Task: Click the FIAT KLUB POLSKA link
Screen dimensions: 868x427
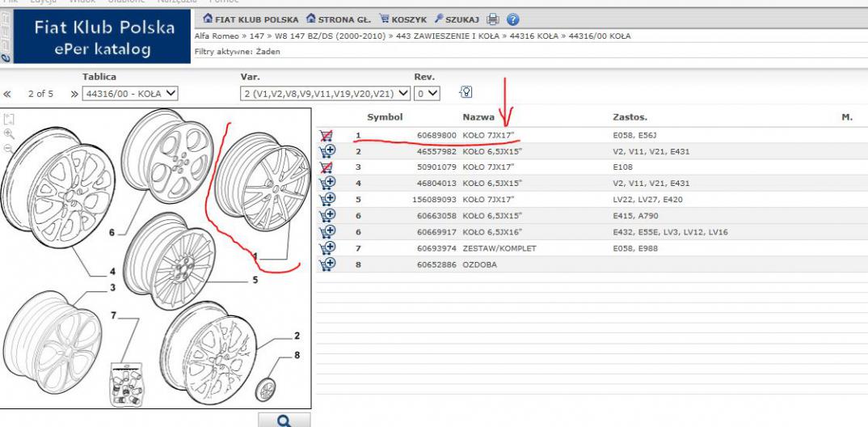Action: [x=251, y=19]
